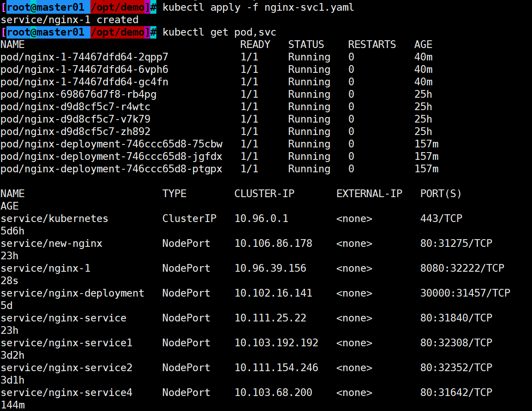Select 'service/new-nginx' service name
Screen dimensions: 532x411
pos(51,243)
